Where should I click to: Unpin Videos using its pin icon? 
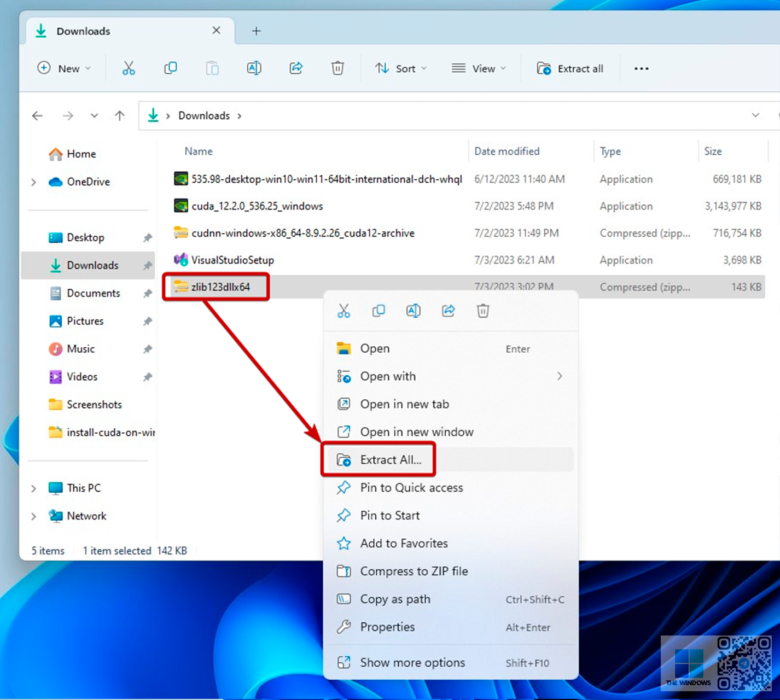point(148,377)
